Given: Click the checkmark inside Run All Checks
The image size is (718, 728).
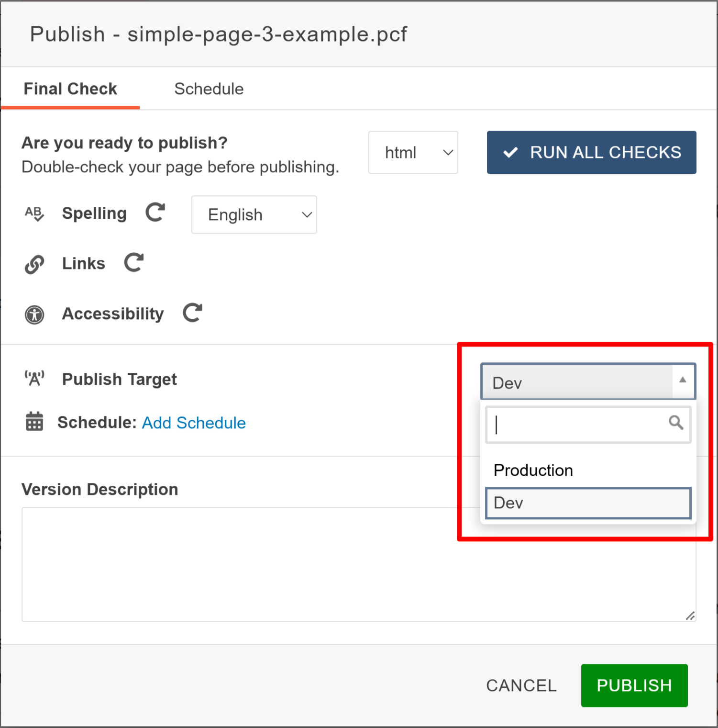Looking at the screenshot, I should pyautogui.click(x=510, y=152).
